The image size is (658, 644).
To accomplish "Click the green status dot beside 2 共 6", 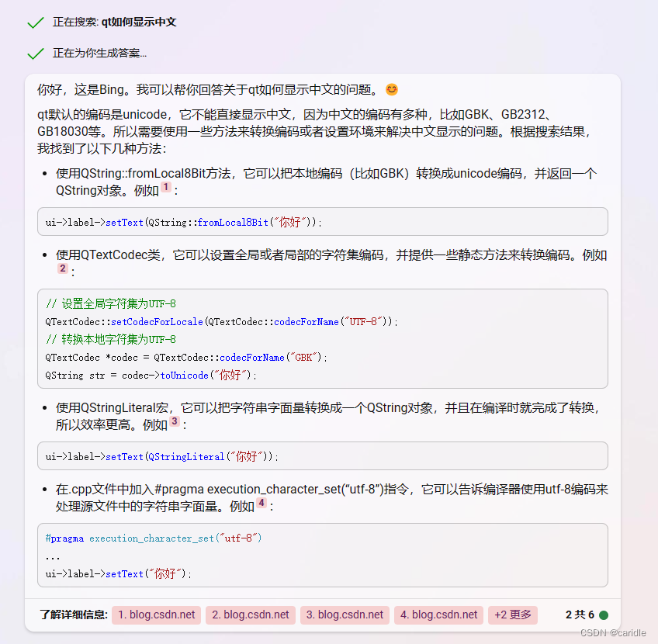I will click(x=604, y=615).
